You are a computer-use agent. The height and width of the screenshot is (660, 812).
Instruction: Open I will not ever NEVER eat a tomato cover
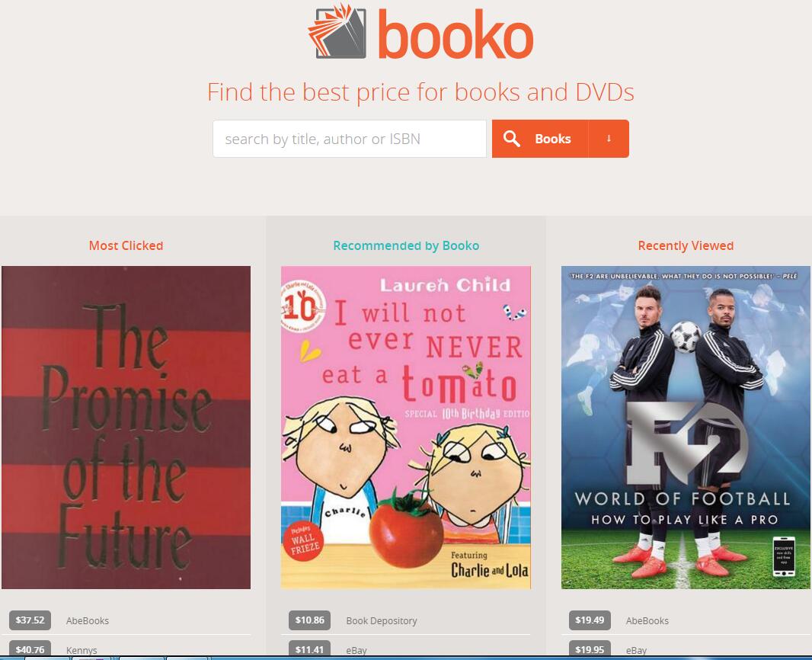(406, 428)
